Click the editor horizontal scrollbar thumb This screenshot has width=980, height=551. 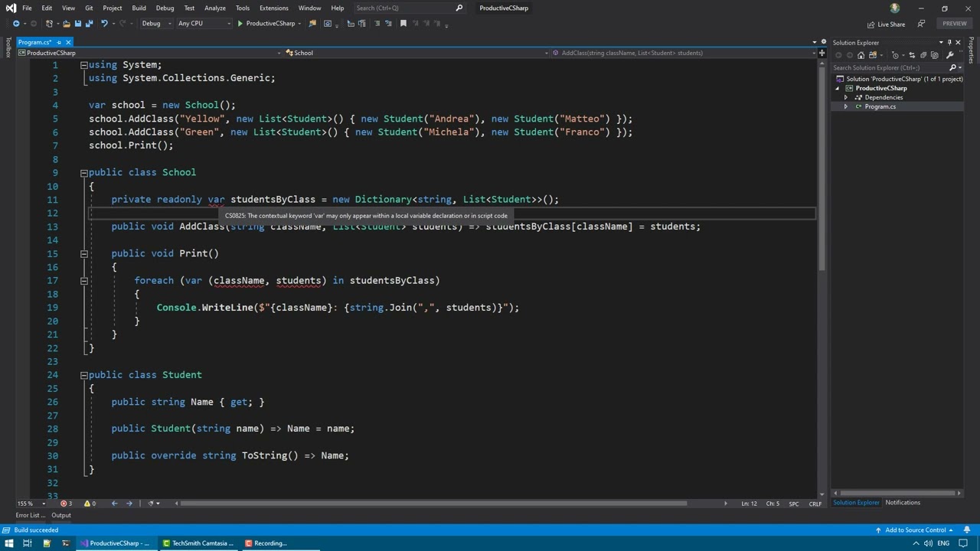[x=434, y=504]
